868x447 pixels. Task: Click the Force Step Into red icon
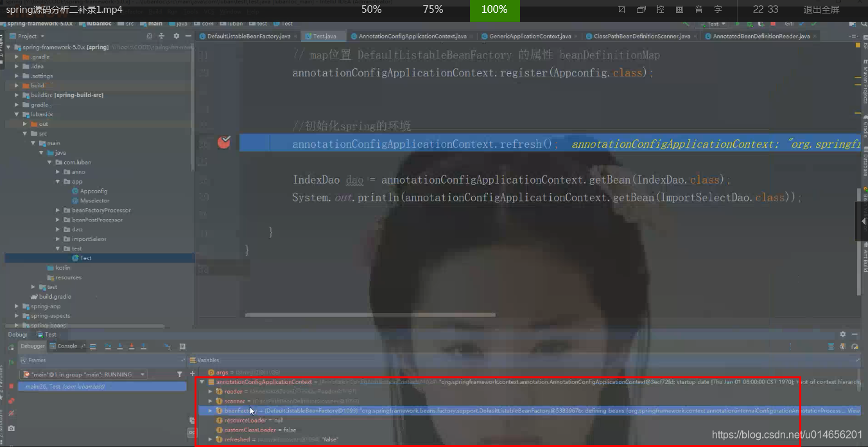132,346
